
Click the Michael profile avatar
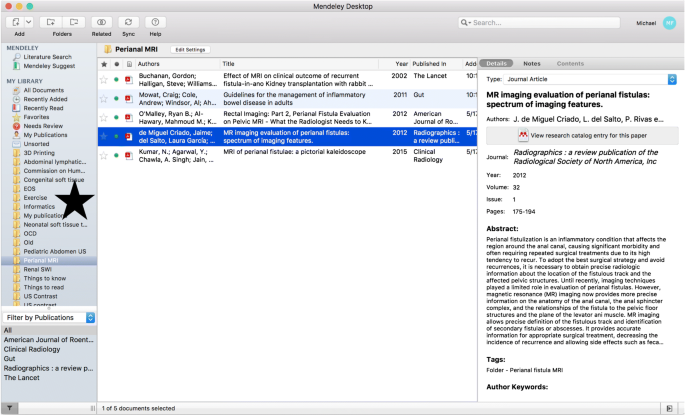click(x=669, y=23)
